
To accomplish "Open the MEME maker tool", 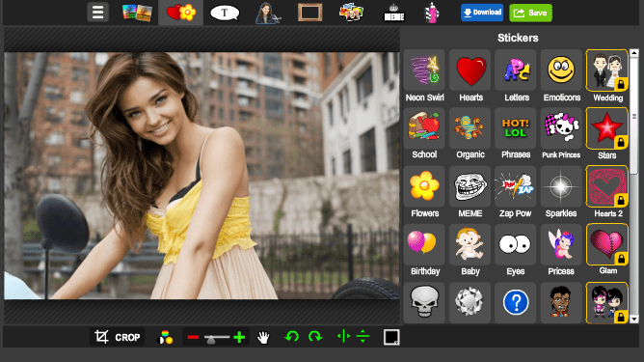I will (x=394, y=13).
